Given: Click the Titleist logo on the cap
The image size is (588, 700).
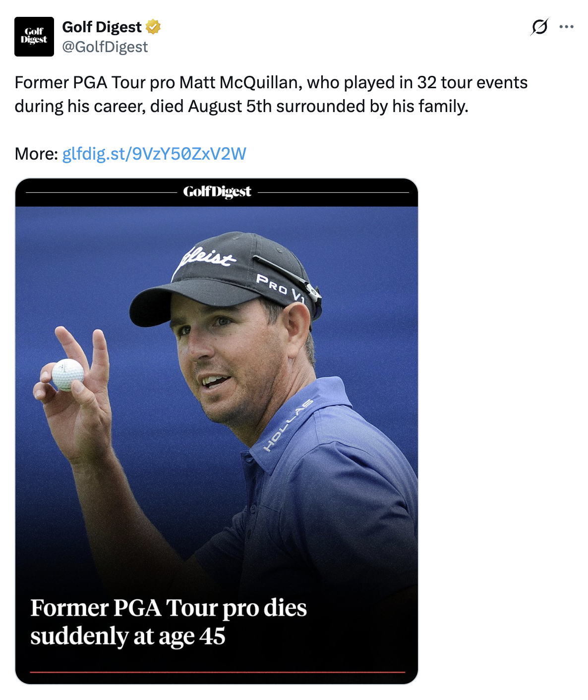Looking at the screenshot, I should 207,256.
